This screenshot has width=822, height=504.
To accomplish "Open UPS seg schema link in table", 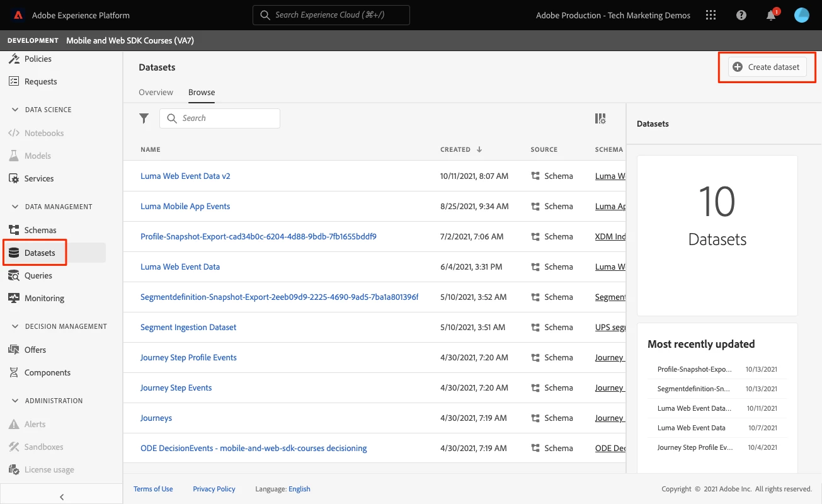I will click(x=610, y=327).
